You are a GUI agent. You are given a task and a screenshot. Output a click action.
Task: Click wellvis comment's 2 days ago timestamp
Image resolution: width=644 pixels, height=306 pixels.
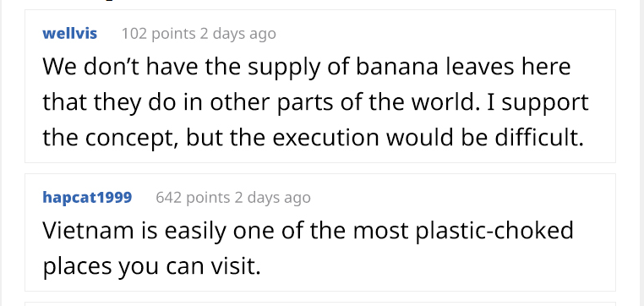tap(237, 34)
